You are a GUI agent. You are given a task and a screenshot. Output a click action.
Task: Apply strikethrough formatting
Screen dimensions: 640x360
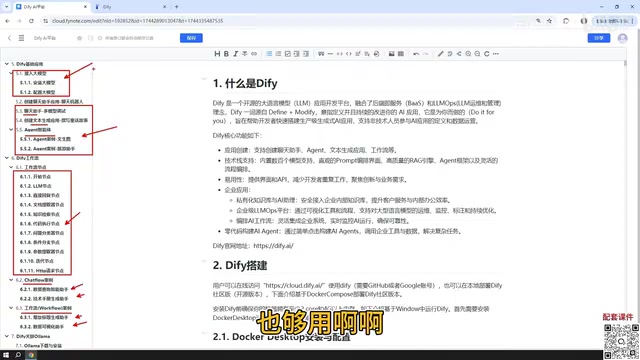244,54
